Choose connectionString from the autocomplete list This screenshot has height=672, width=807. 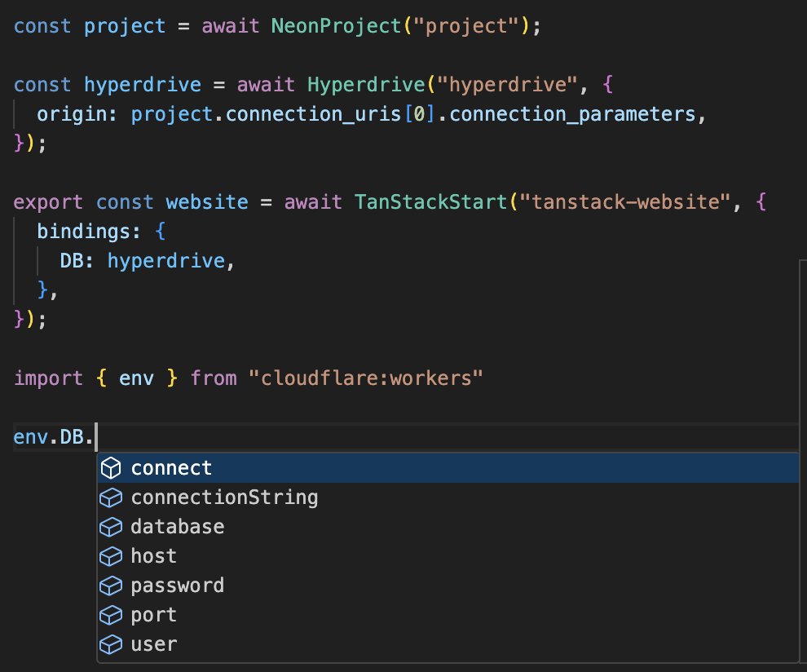click(x=448, y=497)
